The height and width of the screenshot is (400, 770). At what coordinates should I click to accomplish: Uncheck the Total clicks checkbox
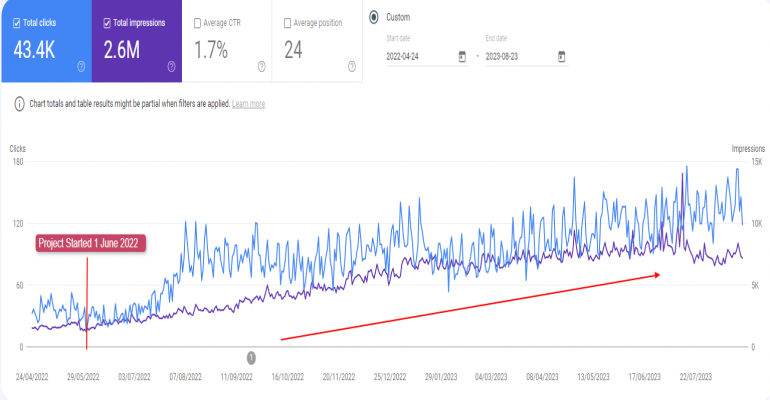click(17, 21)
